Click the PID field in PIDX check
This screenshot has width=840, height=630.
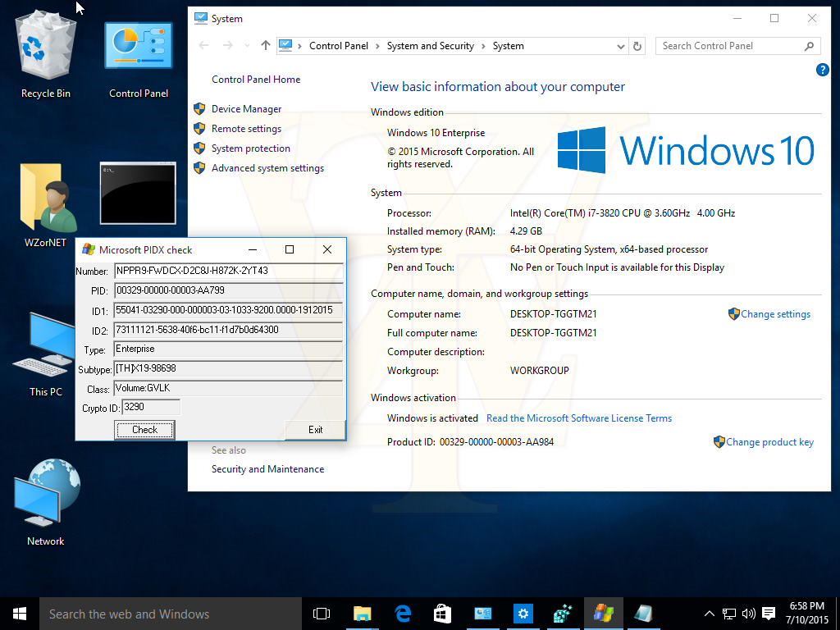228,290
